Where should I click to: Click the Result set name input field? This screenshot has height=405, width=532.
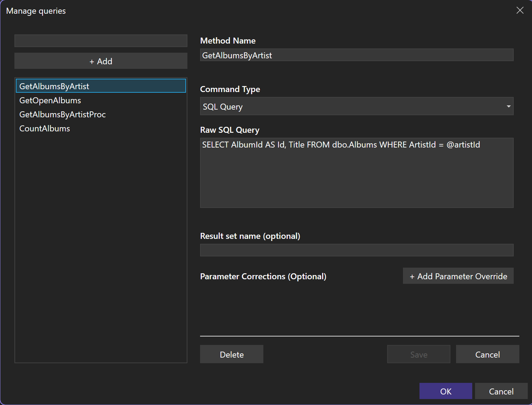coord(357,250)
